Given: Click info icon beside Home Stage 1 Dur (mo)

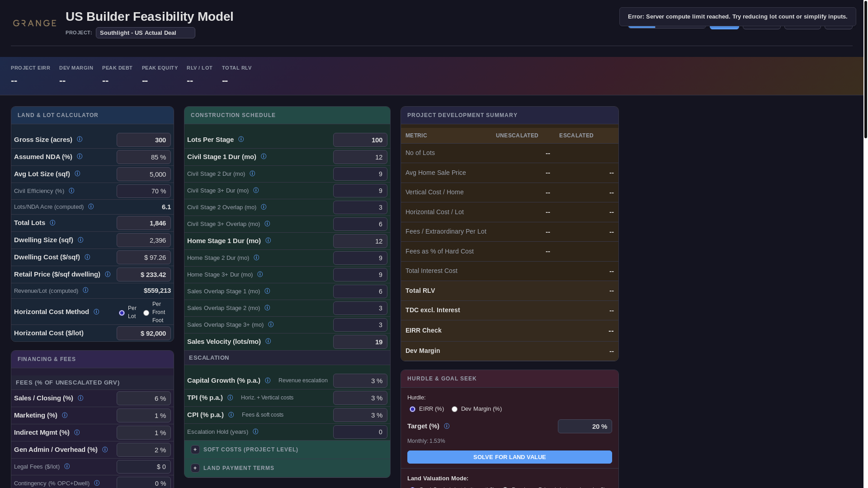Looking at the screenshot, I should 268,240.
